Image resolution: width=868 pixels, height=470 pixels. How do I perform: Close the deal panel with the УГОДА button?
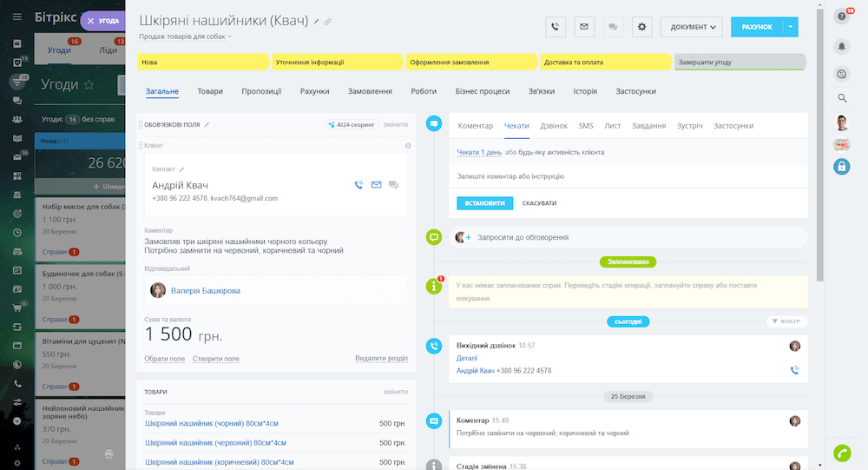(x=102, y=19)
